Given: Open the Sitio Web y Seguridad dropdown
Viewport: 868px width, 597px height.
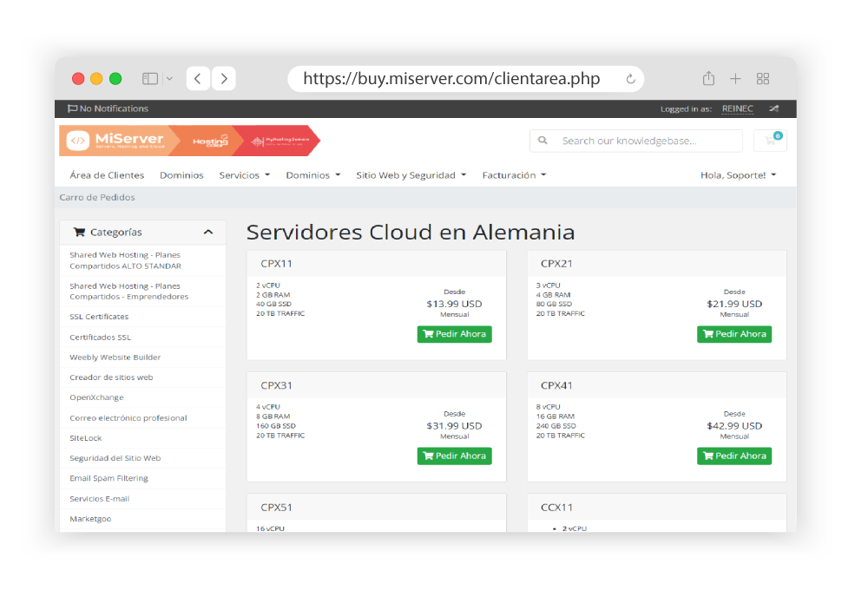Looking at the screenshot, I should coord(408,174).
